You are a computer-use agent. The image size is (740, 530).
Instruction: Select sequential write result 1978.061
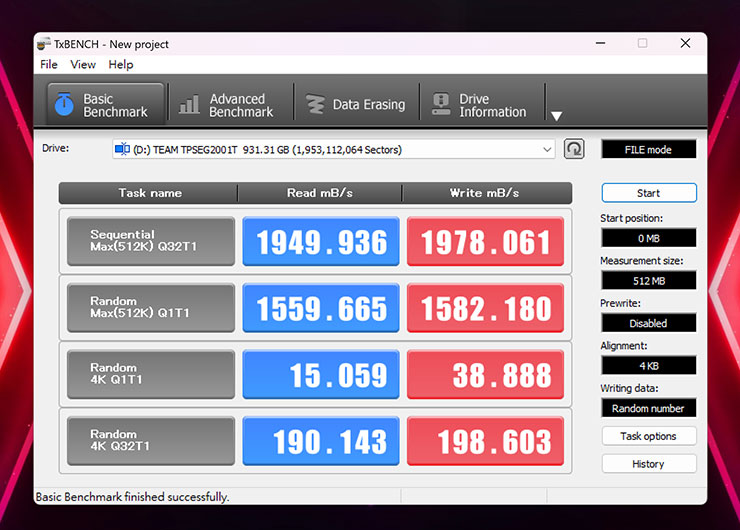(485, 241)
